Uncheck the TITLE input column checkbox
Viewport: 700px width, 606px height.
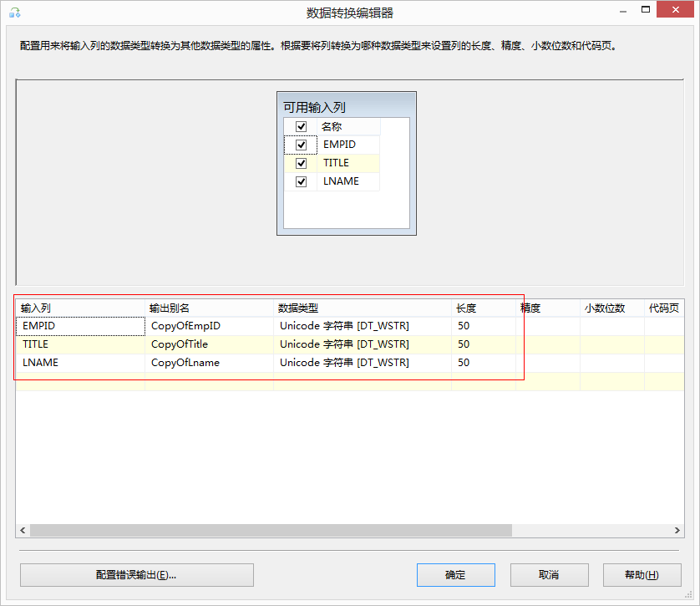301,163
